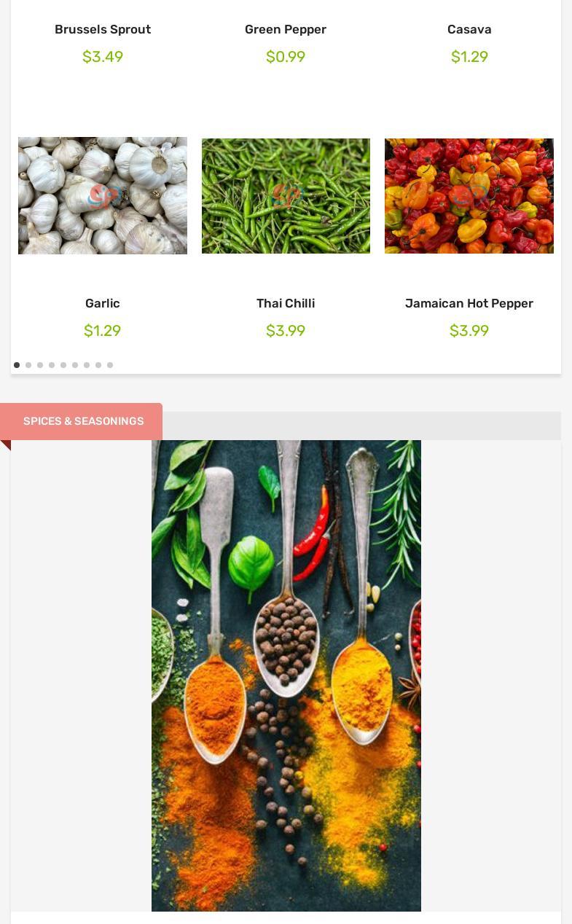This screenshot has width=572, height=924.
Task: Click the $0.99 Green Pepper price
Action: click(286, 57)
